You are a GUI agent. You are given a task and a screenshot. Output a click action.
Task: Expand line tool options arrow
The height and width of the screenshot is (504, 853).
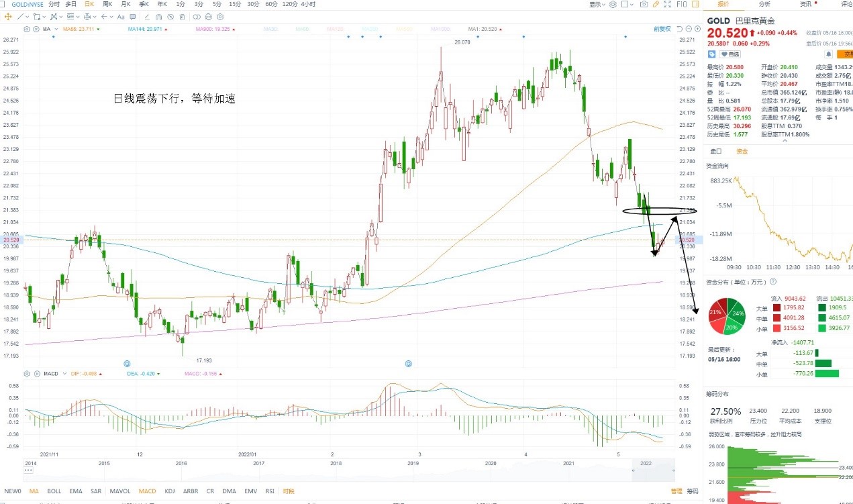point(28,17)
